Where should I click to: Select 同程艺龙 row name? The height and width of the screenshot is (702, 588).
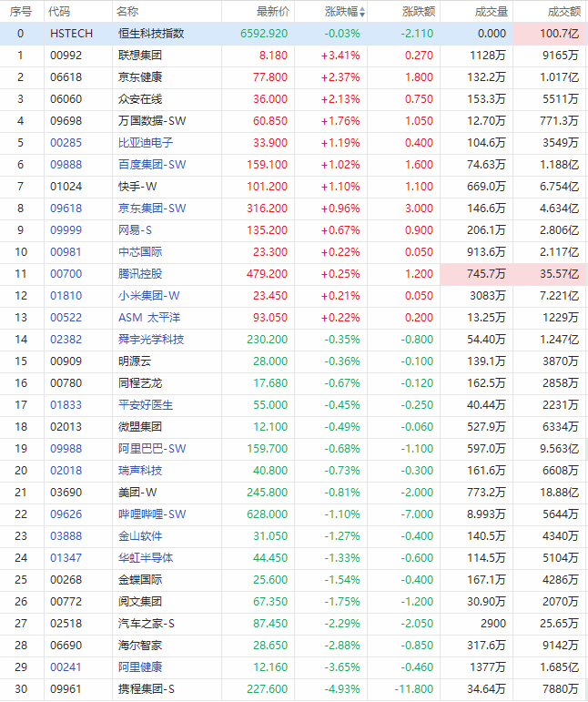click(x=140, y=383)
